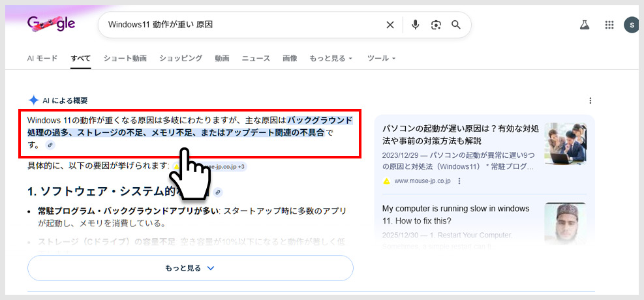
Task: Submit search with magnifying glass icon
Action: [456, 25]
